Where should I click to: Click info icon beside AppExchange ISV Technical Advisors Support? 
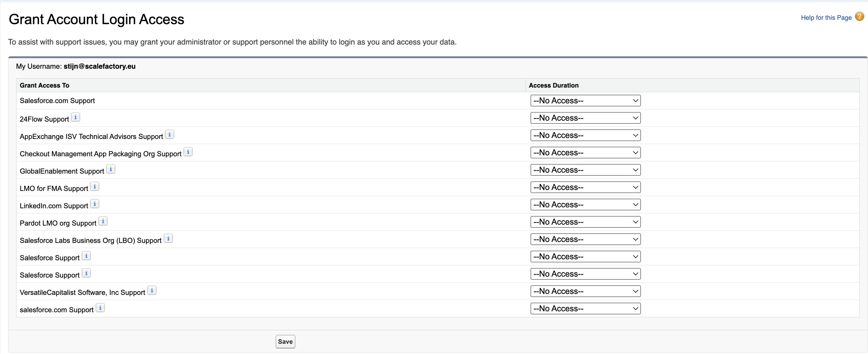(170, 135)
